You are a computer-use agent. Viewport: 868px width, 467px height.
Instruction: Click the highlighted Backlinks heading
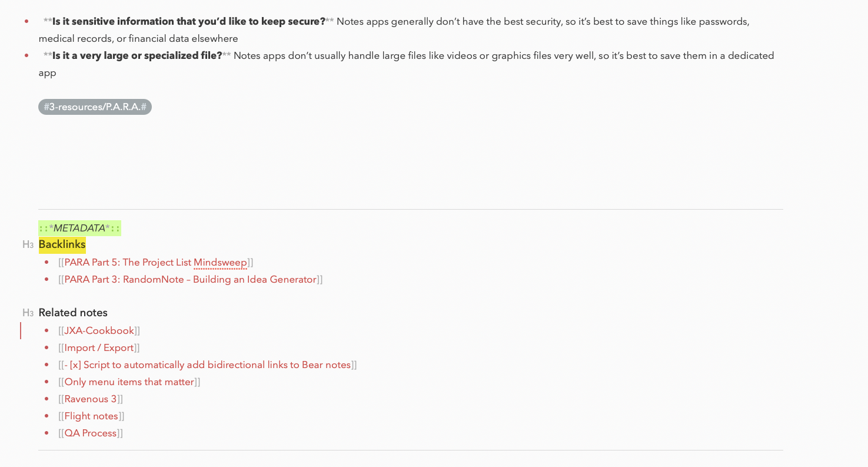(62, 245)
